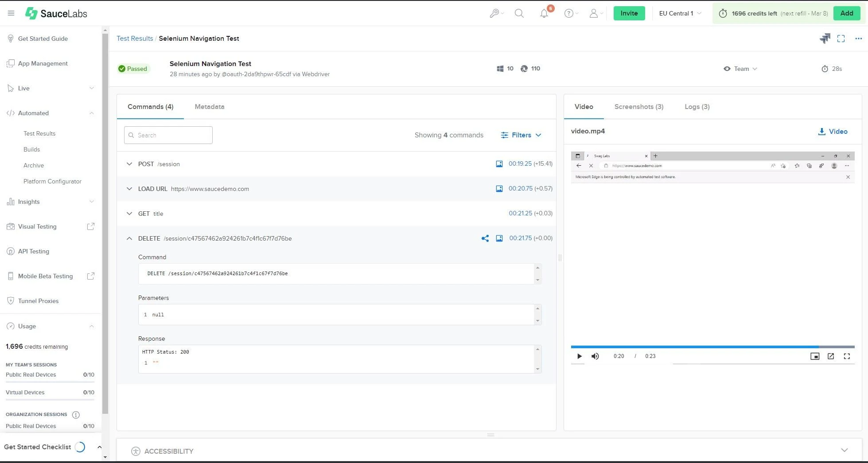This screenshot has height=463, width=868.
Task: Open the more options ellipsis menu
Action: point(858,39)
